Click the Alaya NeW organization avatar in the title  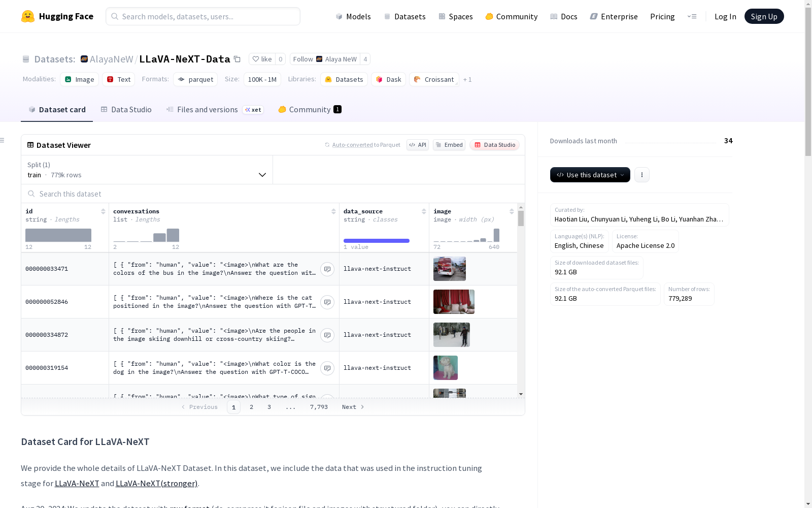(x=84, y=59)
